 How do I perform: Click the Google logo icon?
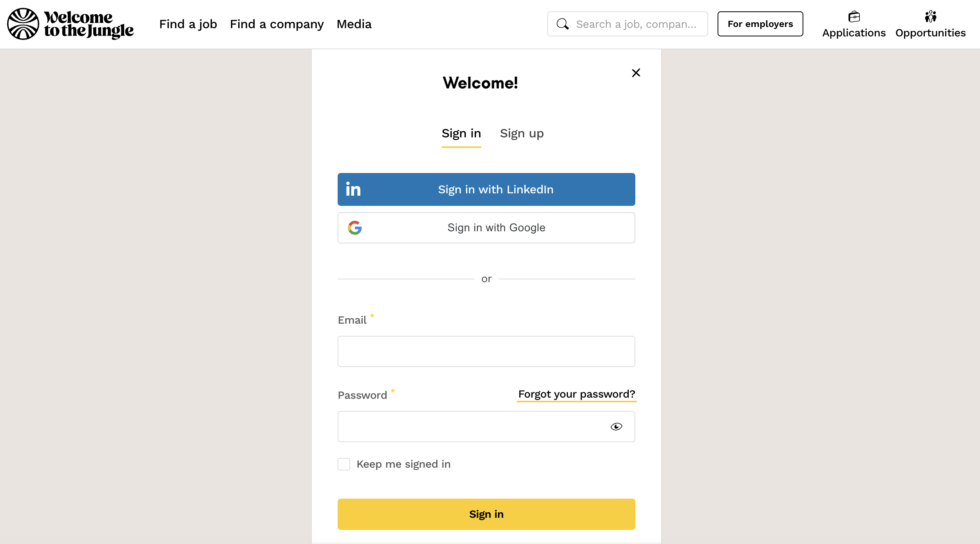click(x=355, y=228)
